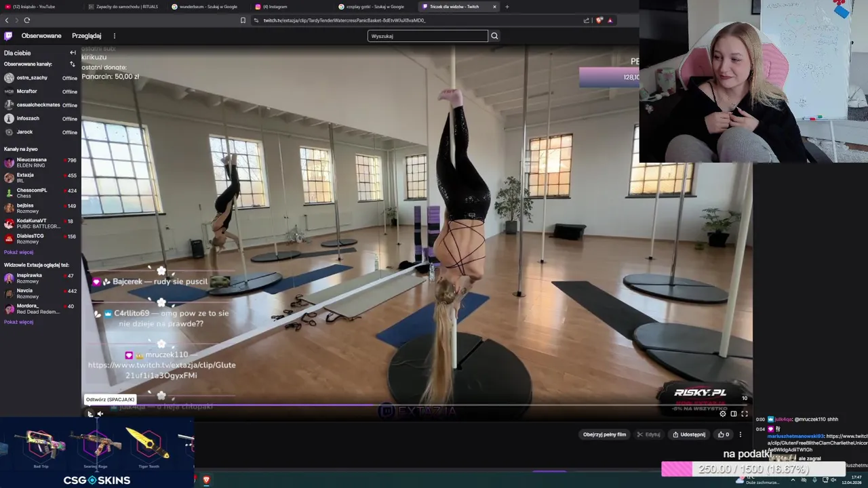Bookmark this page icon
The width and height of the screenshot is (868, 488).
(243, 20)
